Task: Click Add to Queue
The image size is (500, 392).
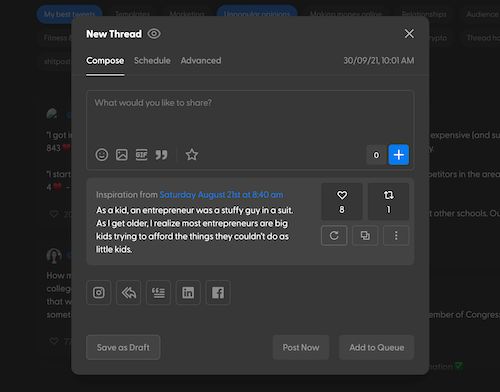Action: point(377,347)
